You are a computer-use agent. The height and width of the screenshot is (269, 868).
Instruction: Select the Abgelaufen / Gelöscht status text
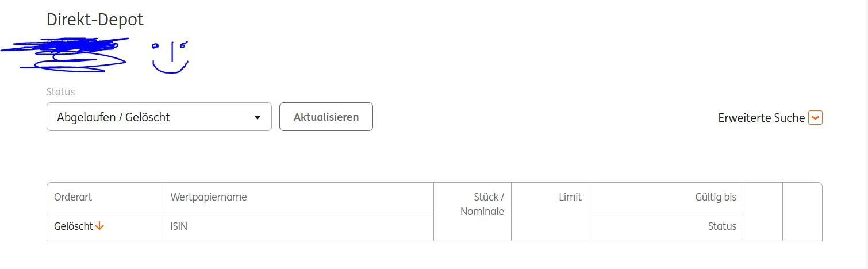click(x=114, y=117)
